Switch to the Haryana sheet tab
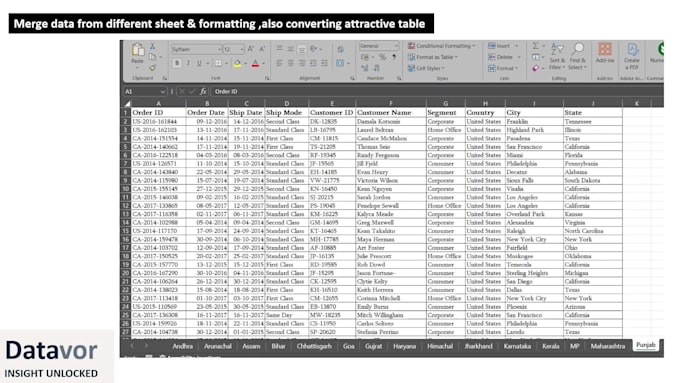 pos(405,346)
